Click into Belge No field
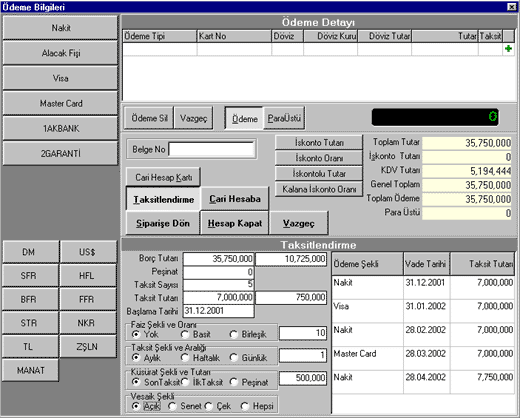The height and width of the screenshot is (418, 520). (212, 149)
